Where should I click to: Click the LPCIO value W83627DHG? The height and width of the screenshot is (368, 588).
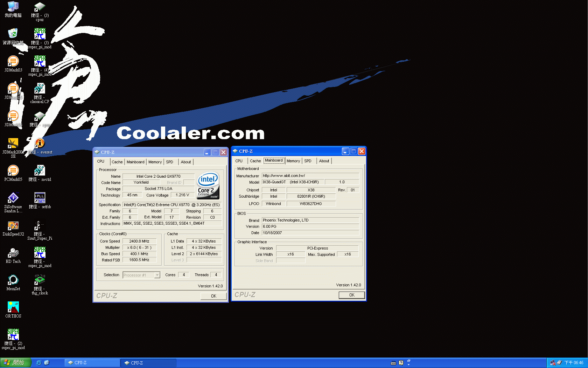point(311,204)
